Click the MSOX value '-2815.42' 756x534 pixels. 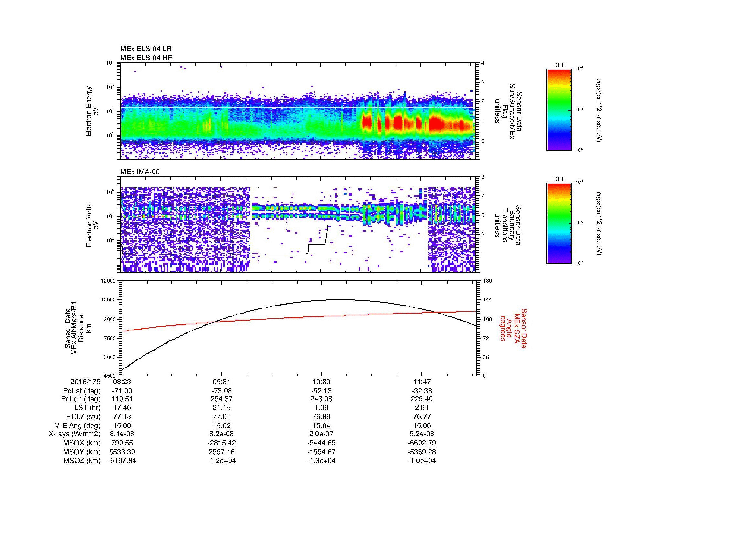click(x=222, y=443)
